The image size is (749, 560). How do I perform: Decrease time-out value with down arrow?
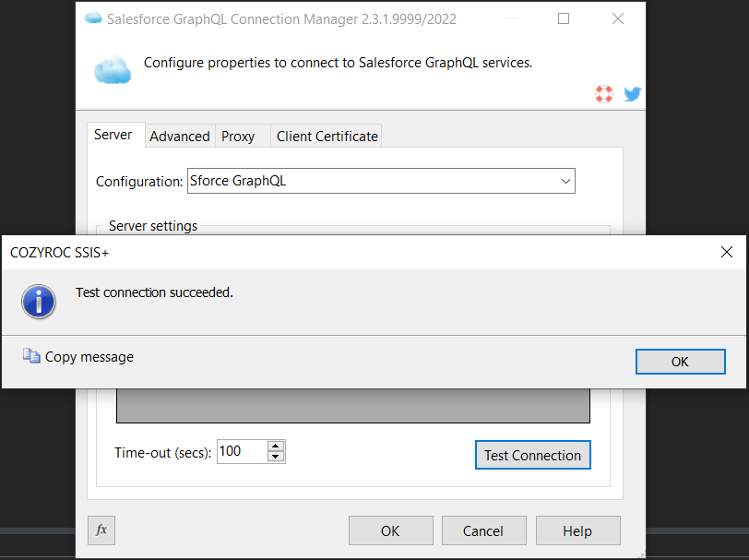click(x=275, y=457)
